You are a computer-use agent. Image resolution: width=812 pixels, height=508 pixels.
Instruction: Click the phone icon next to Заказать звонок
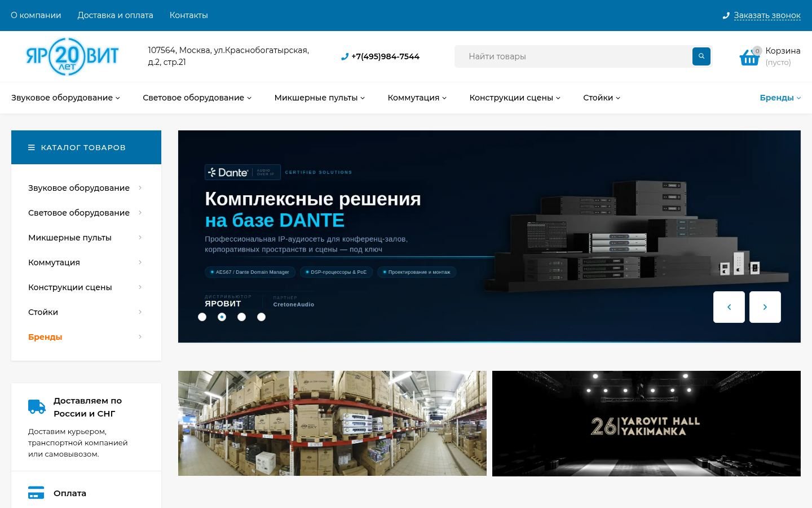coord(726,16)
